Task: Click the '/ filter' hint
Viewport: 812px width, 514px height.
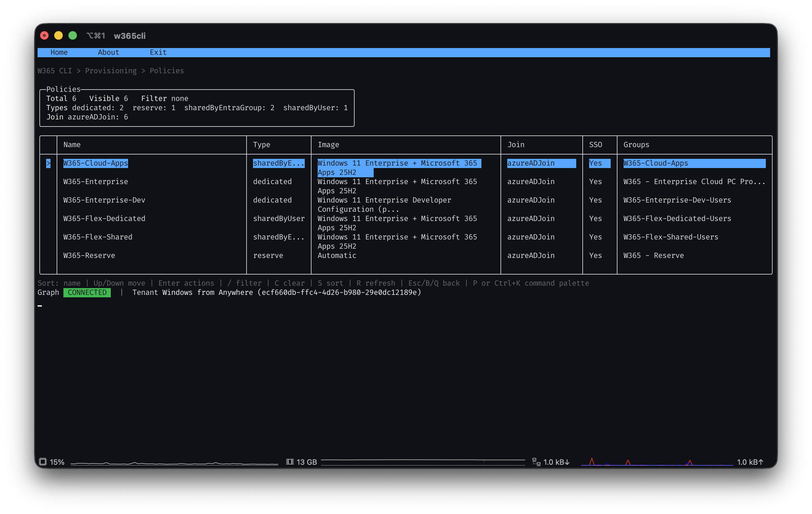Action: coord(244,283)
